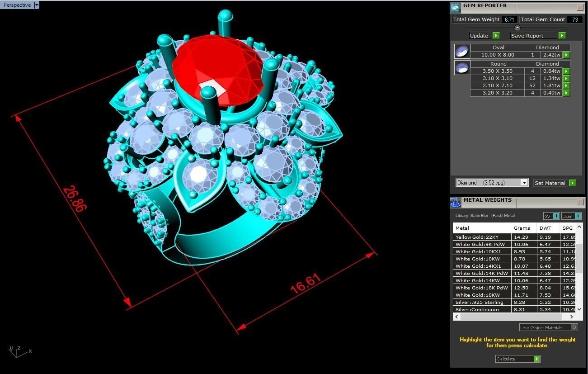Select the White Gold:10KW row

515,259
